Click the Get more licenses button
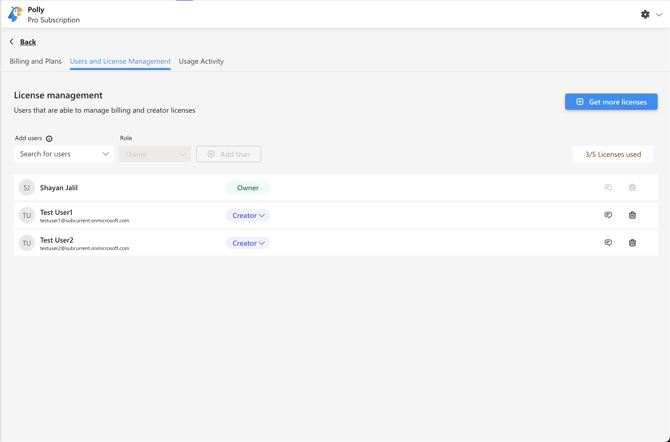The image size is (670, 442). pos(611,102)
